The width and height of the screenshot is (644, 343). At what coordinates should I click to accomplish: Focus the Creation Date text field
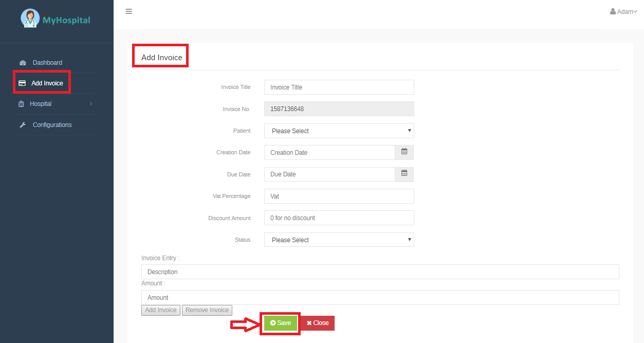(x=329, y=152)
